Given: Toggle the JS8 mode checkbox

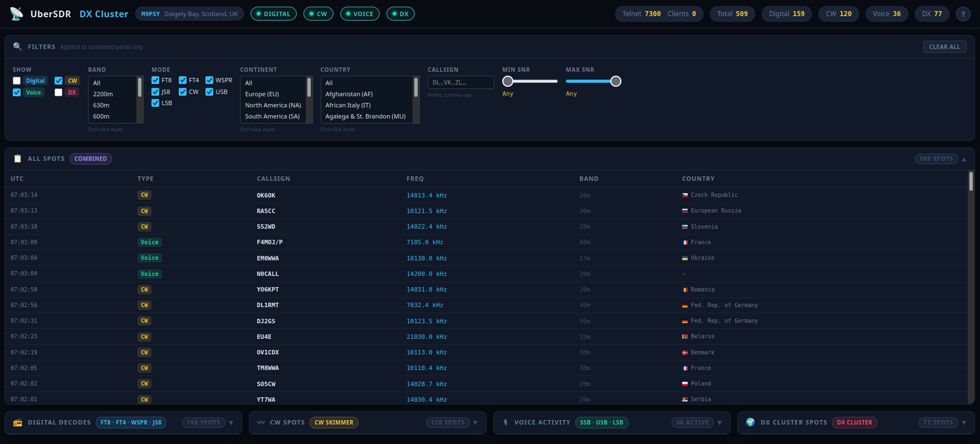Looking at the screenshot, I should [155, 92].
